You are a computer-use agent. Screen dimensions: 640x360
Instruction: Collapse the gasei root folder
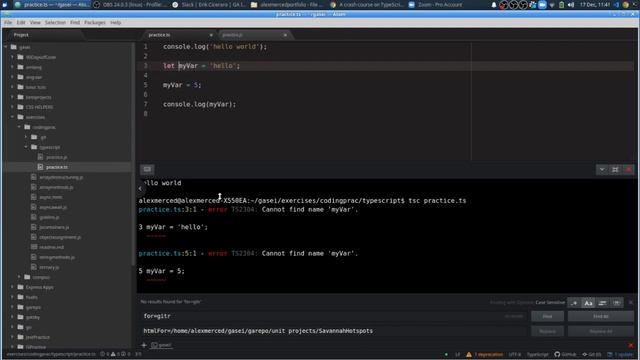6,47
